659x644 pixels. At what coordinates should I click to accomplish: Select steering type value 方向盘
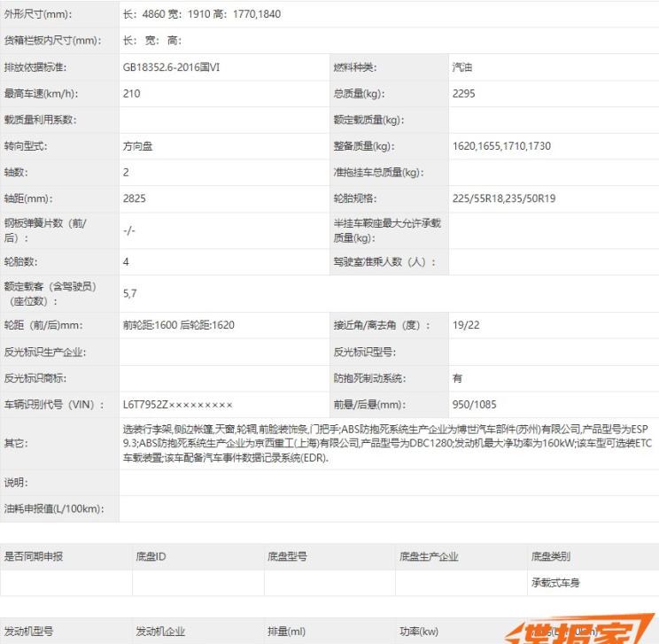pyautogui.click(x=138, y=146)
